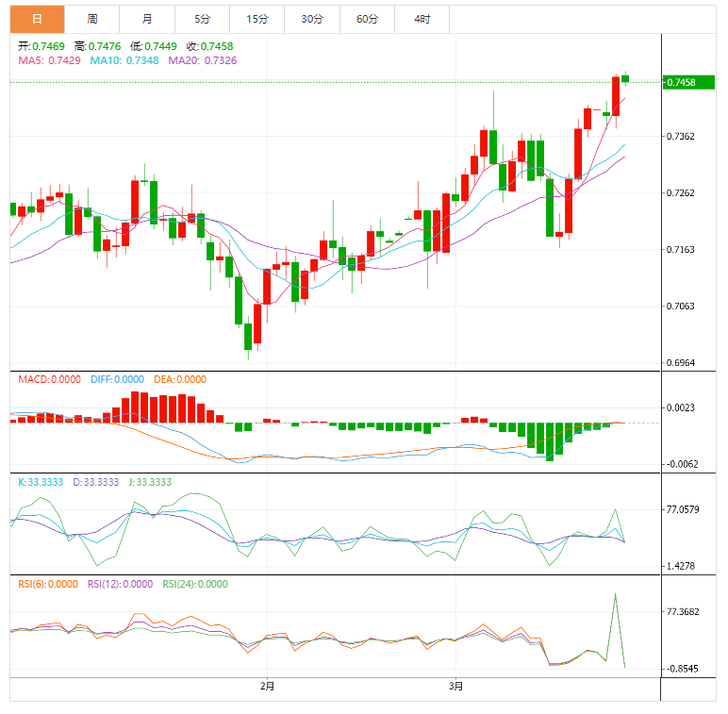The height and width of the screenshot is (714, 728).
Task: Click the 0.6964 price axis label
Action: [681, 362]
